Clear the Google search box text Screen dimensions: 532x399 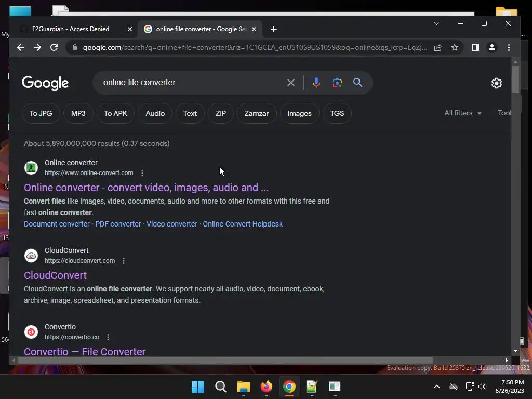pos(291,83)
